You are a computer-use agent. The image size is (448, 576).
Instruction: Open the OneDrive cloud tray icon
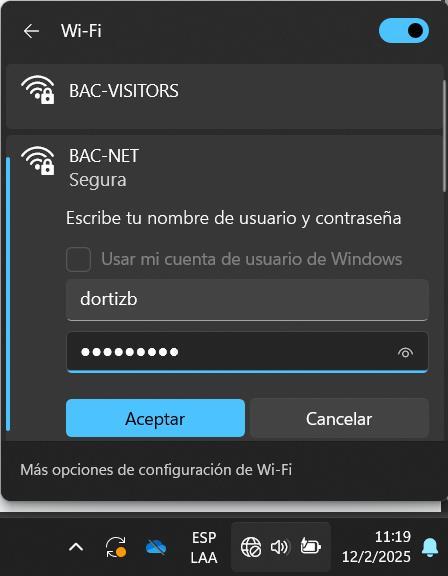(156, 547)
